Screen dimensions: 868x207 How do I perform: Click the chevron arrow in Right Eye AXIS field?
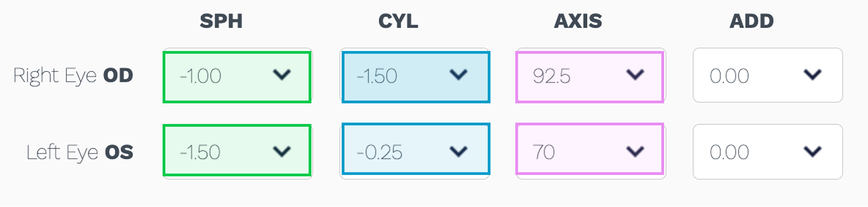(635, 74)
